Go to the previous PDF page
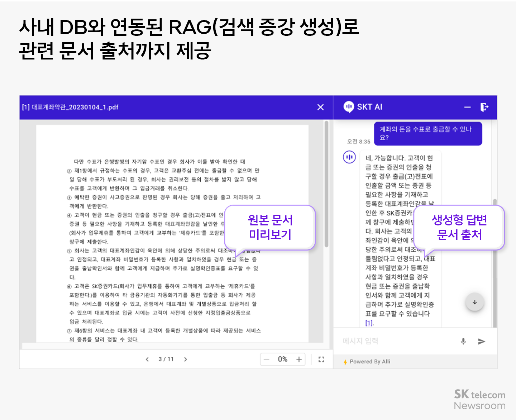The width and height of the screenshot is (516, 420). point(147,359)
